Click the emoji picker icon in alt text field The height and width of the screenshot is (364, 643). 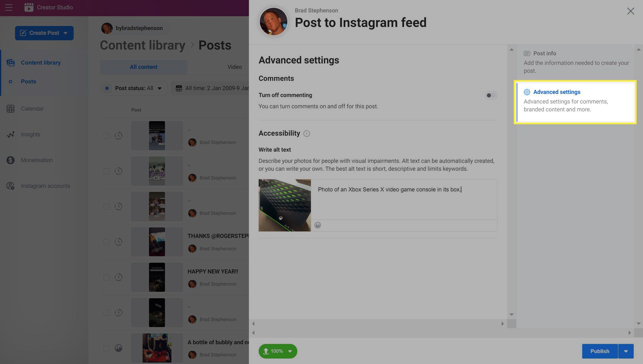coord(318,225)
